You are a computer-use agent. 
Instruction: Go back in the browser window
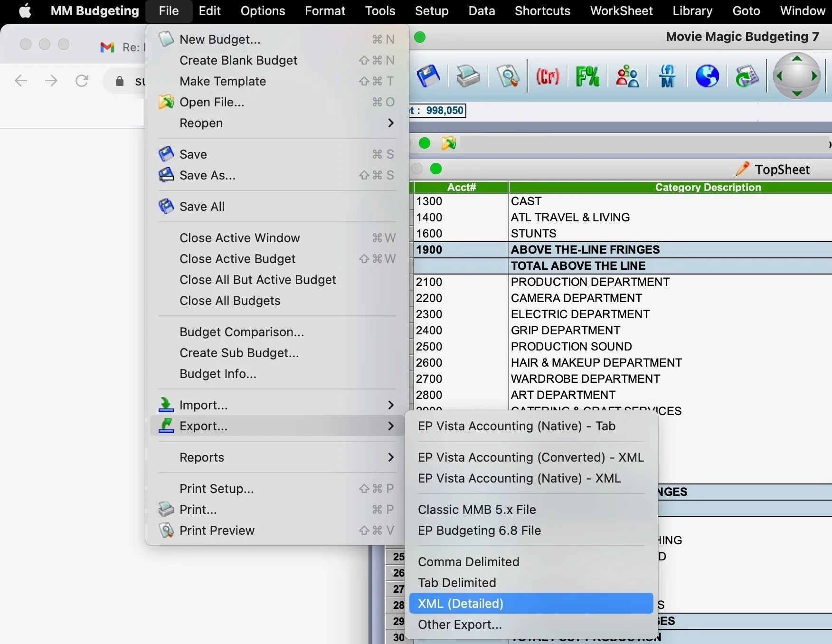click(21, 81)
